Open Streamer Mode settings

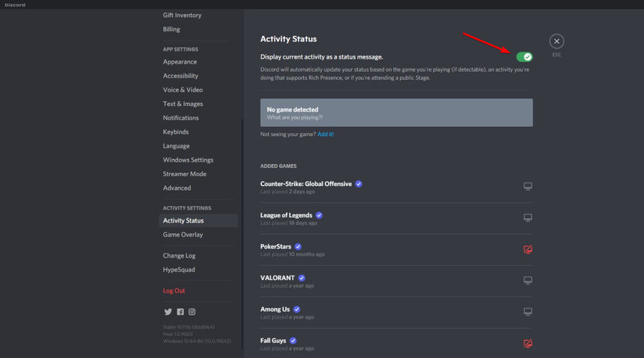184,174
